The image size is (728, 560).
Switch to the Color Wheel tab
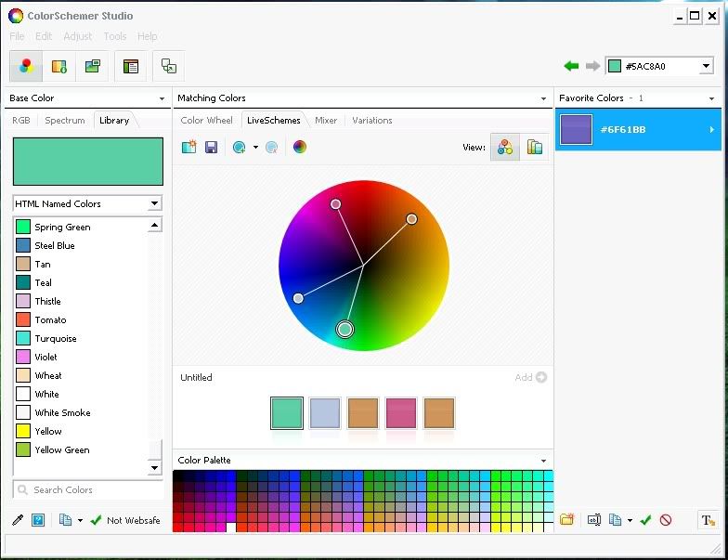(206, 121)
